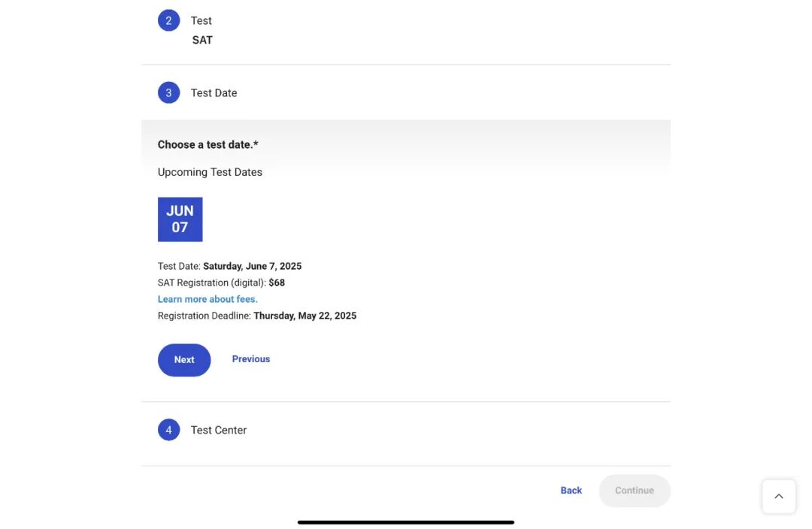This screenshot has height=529, width=812.
Task: Click the step 3 number circle
Action: [168, 93]
